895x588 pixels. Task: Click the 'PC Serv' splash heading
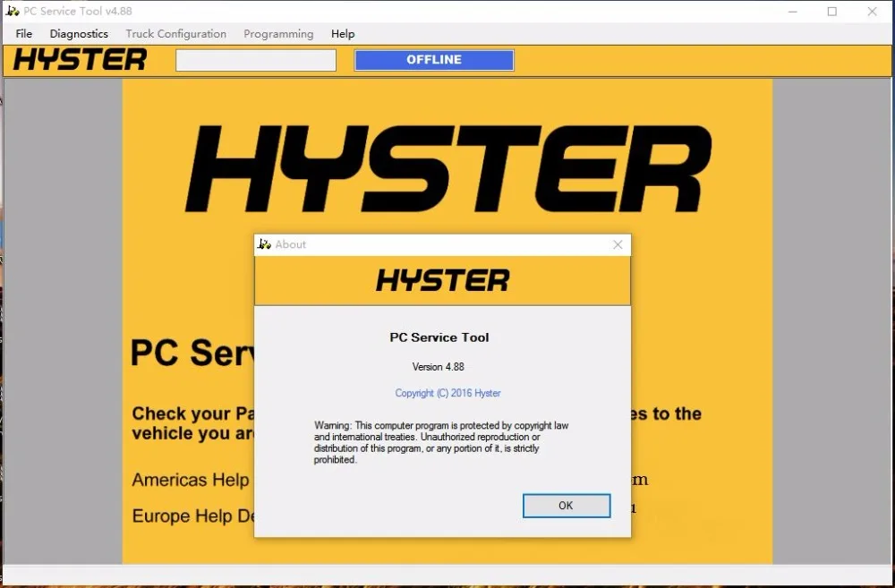(192, 353)
